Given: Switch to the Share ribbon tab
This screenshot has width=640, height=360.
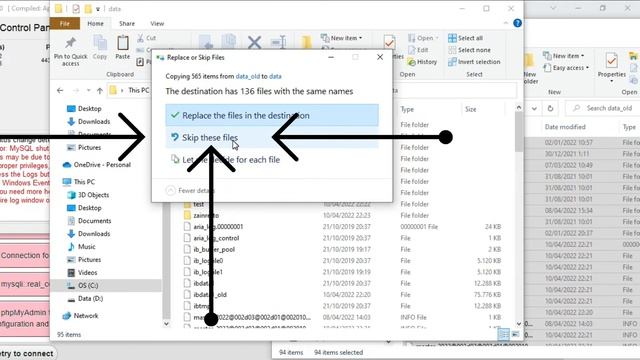Looking at the screenshot, I should coord(127,24).
